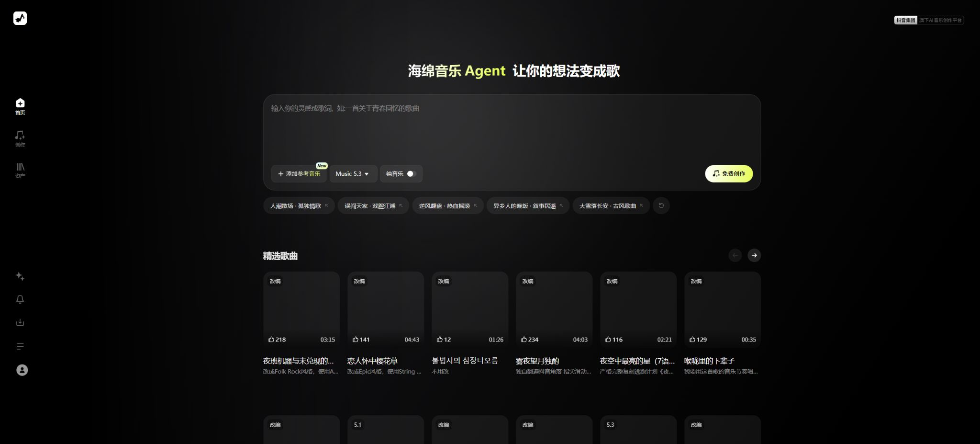This screenshot has width=980, height=444.
Task: Click the title 喉咙里的下辈子
Action: click(709, 361)
